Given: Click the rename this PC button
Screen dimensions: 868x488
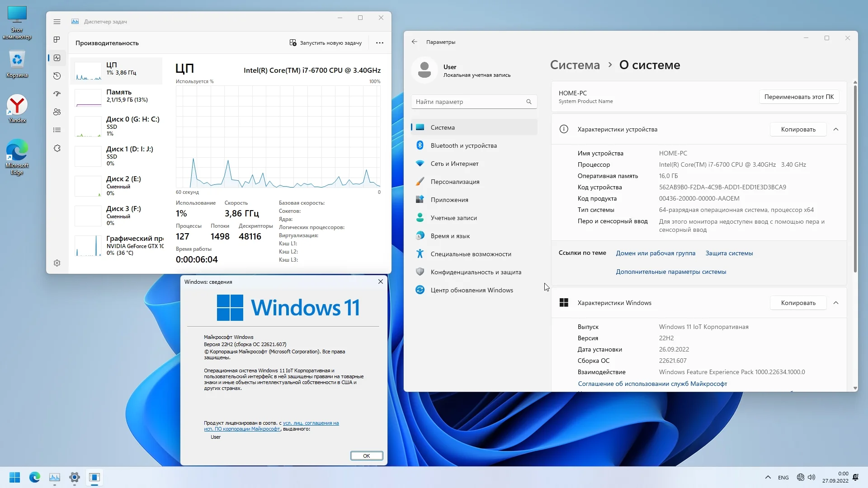Looking at the screenshot, I should 799,97.
